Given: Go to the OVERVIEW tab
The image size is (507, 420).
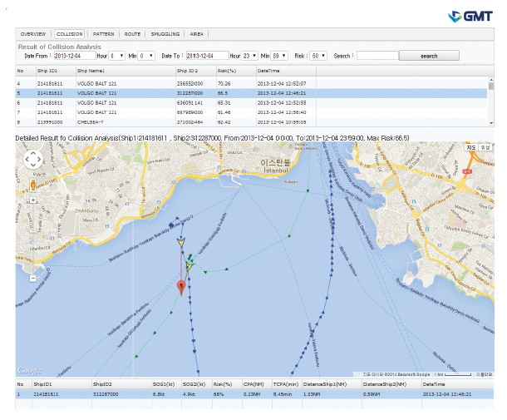Looking at the screenshot, I should tap(34, 34).
